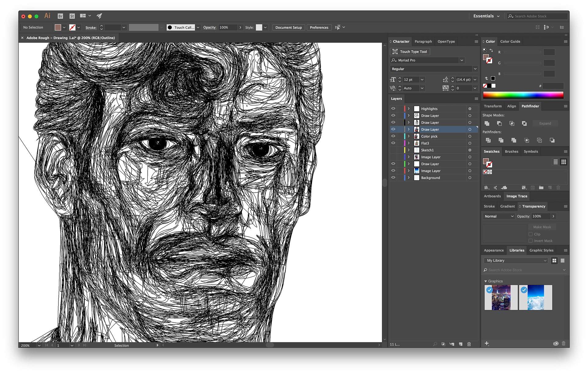588x374 pixels.
Task: Open the Normal blending mode dropdown
Action: 499,216
